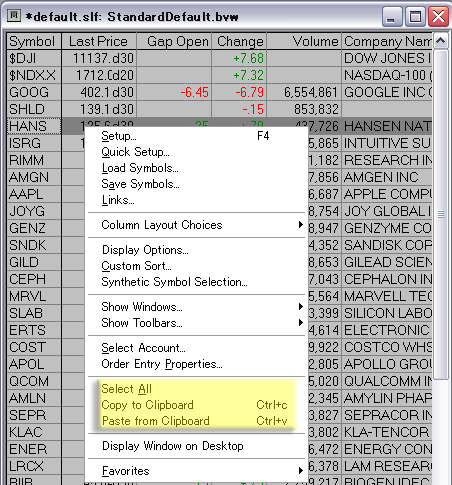Viewport: 452px width, 485px height.
Task: Click the vertical scrollbar thumb grip
Action: 441,214
